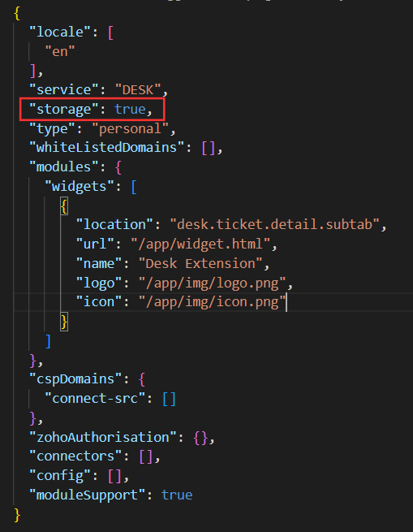
Task: Click the "logo" key
Action: point(99,283)
